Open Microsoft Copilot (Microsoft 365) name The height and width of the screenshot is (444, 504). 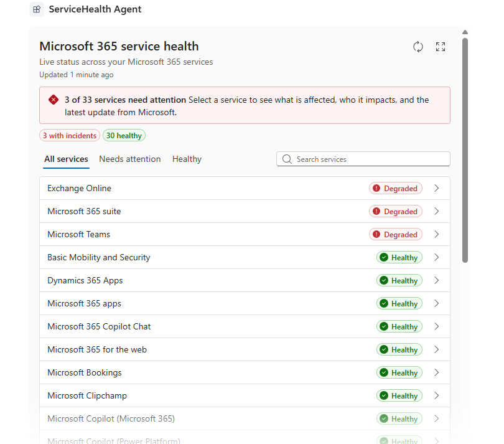coord(111,418)
